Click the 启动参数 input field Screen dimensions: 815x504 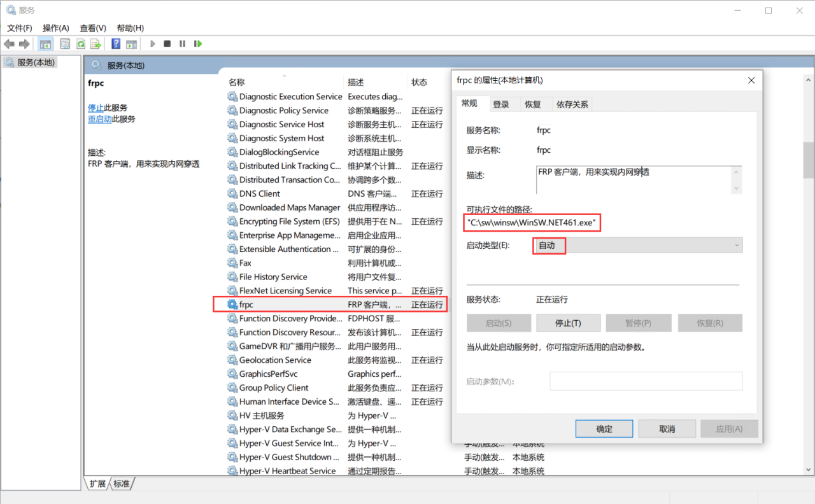pyautogui.click(x=646, y=381)
